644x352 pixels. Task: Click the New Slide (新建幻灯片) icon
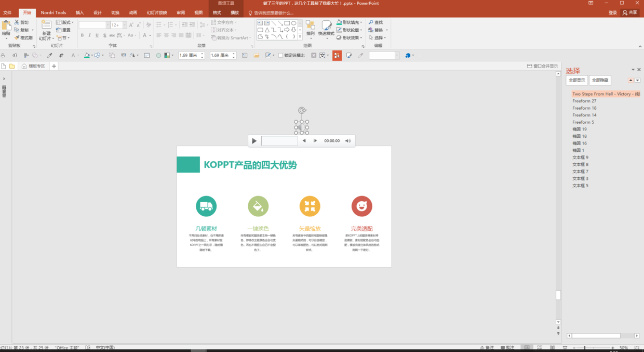coord(46,24)
